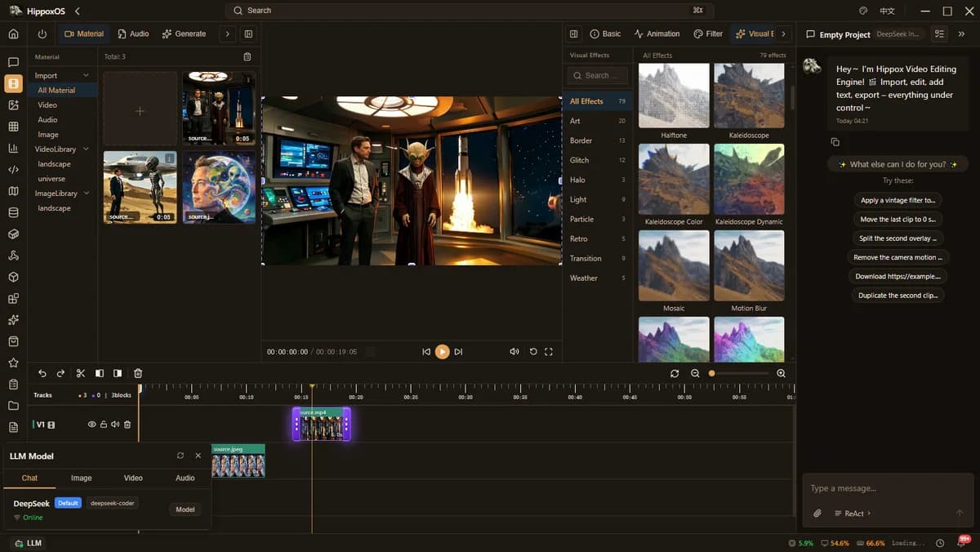Show more tabs after Generate
The height and width of the screenshot is (552, 980).
pyautogui.click(x=228, y=33)
